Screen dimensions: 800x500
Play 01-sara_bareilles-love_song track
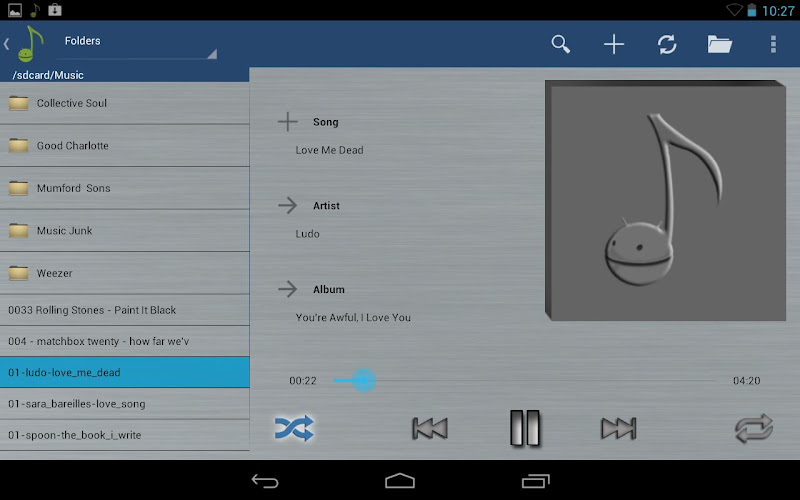pyautogui.click(x=124, y=404)
